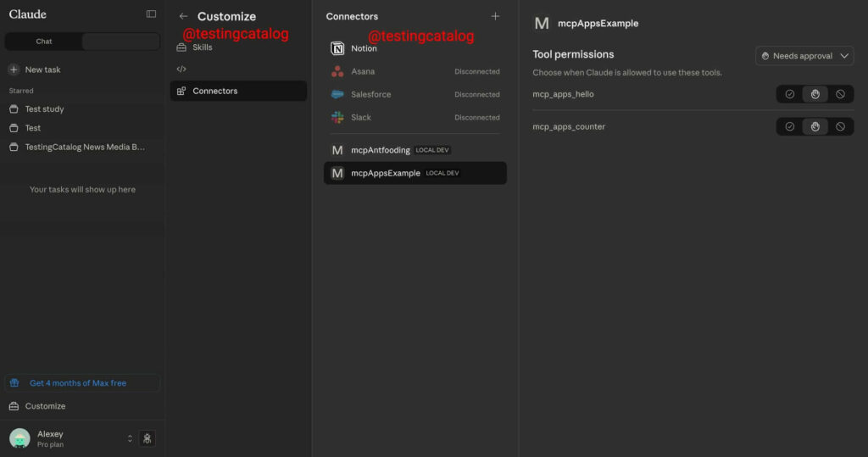Image resolution: width=868 pixels, height=457 pixels.
Task: Select the Connectors menu item
Action: tap(238, 91)
